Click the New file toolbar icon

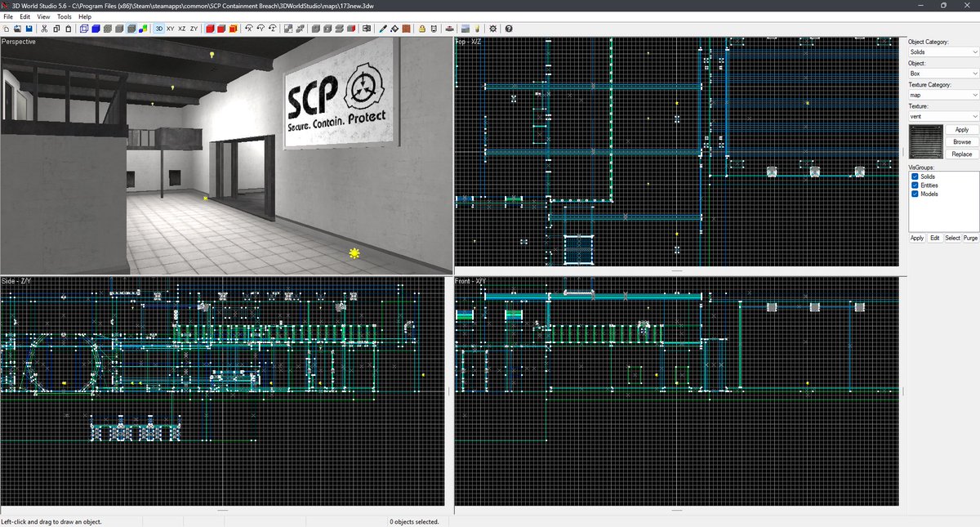coord(7,29)
